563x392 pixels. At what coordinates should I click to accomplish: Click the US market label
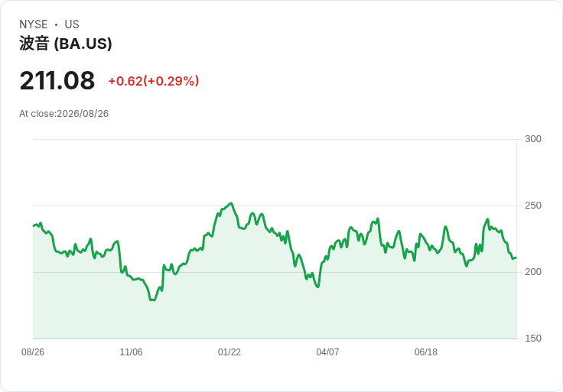pyautogui.click(x=72, y=24)
